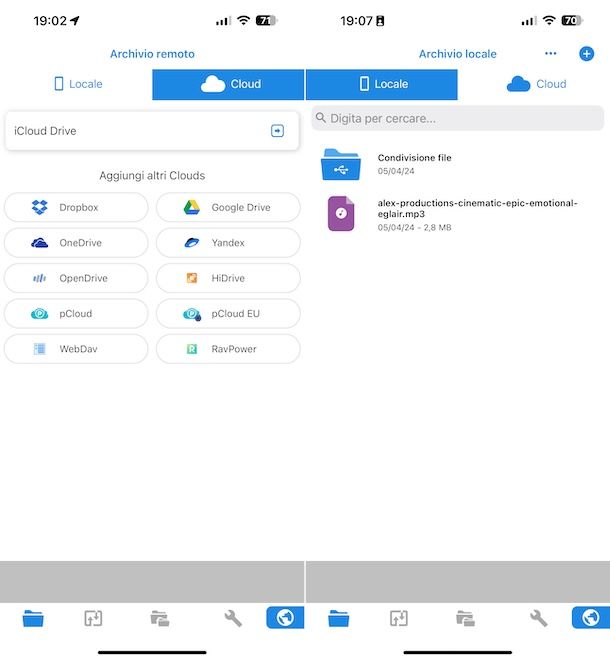The height and width of the screenshot is (660, 610).
Task: Open files folder icon in right screen bottom bar
Action: (x=338, y=618)
